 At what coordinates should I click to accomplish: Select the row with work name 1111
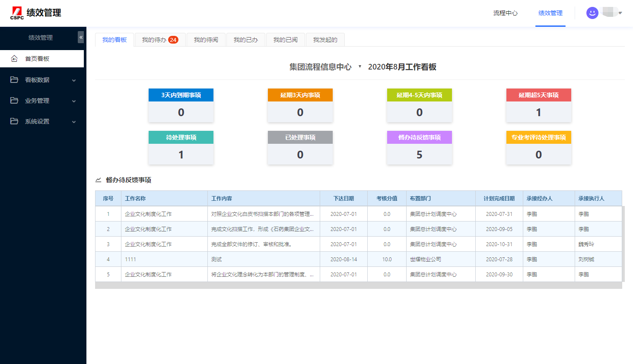(x=359, y=259)
